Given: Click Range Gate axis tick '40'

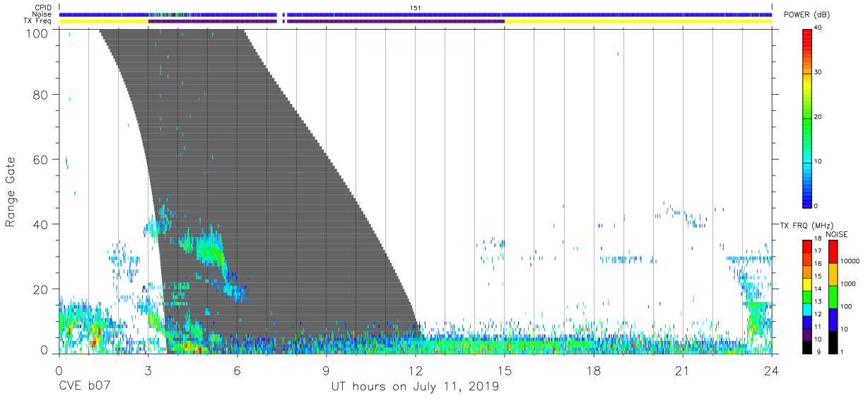Looking at the screenshot, I should coord(41,224).
